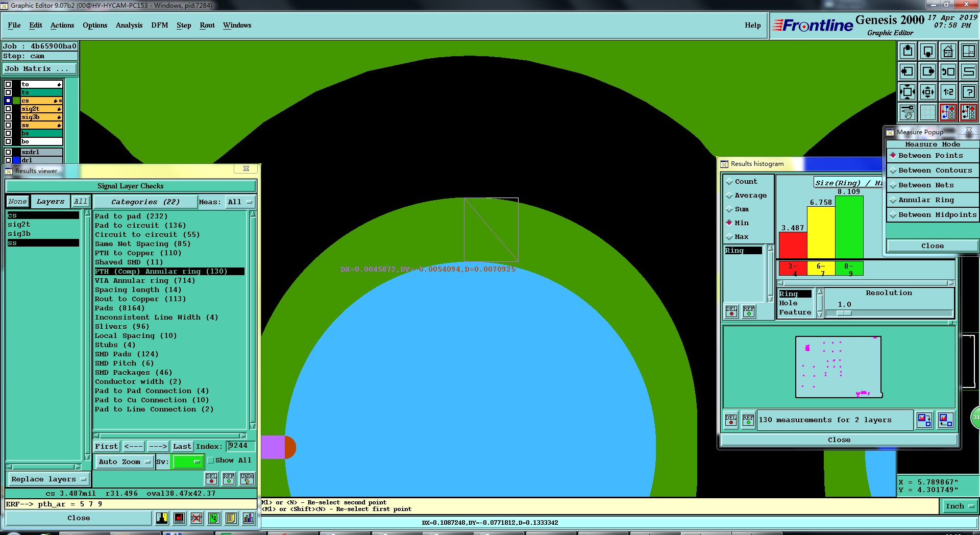Open the Inch units dropdown

click(x=959, y=506)
